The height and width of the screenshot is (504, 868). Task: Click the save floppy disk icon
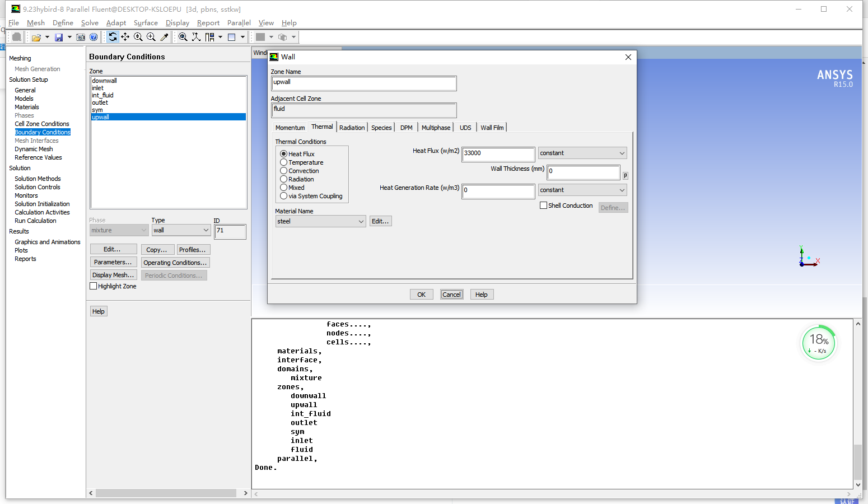tap(59, 38)
